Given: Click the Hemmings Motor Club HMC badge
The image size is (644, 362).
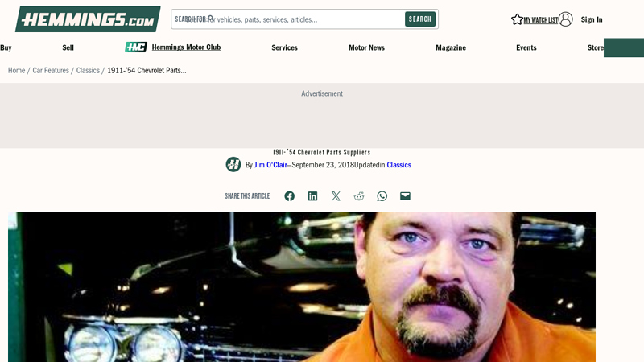Looking at the screenshot, I should (136, 47).
